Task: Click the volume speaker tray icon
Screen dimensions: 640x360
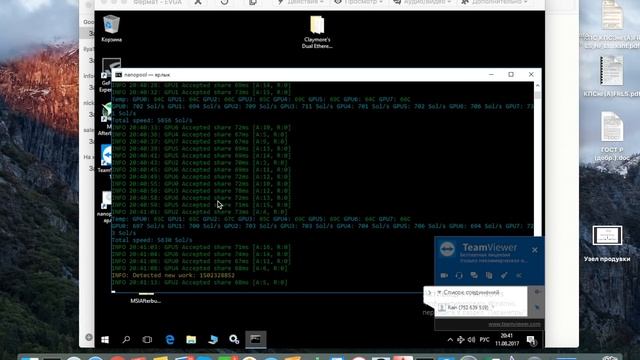Action: [x=471, y=340]
